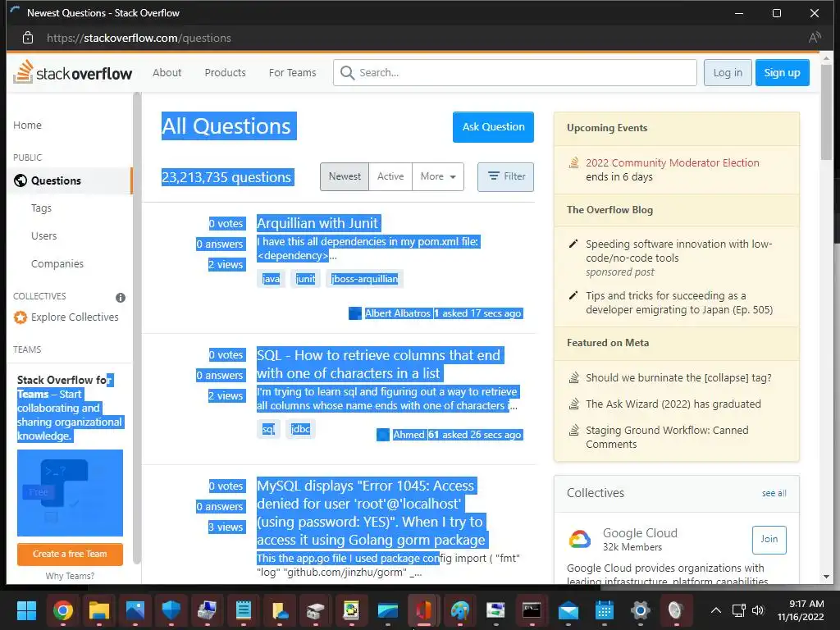Open Windows Start menu
Screen dimensions: 840x630
26,610
